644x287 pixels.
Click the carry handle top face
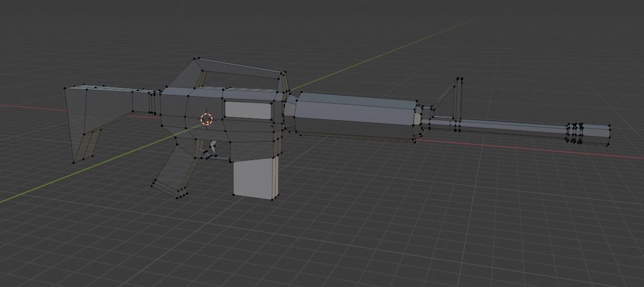click(240, 66)
